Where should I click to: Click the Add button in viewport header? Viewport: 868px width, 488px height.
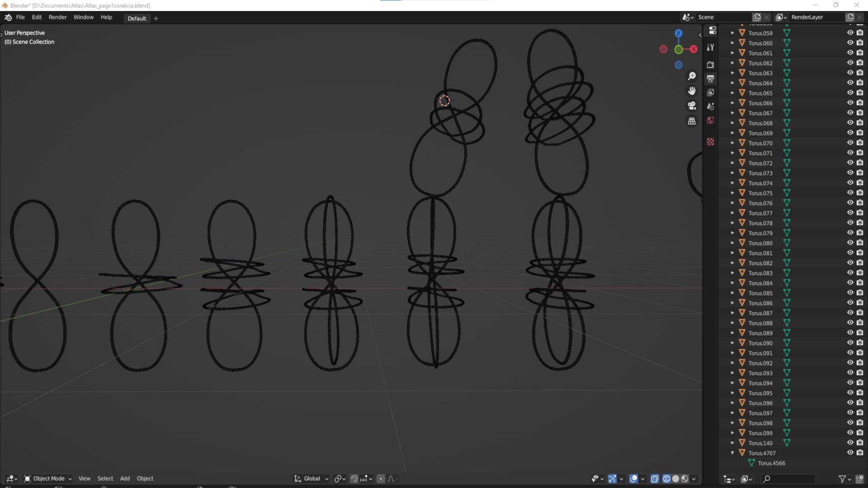click(x=125, y=479)
